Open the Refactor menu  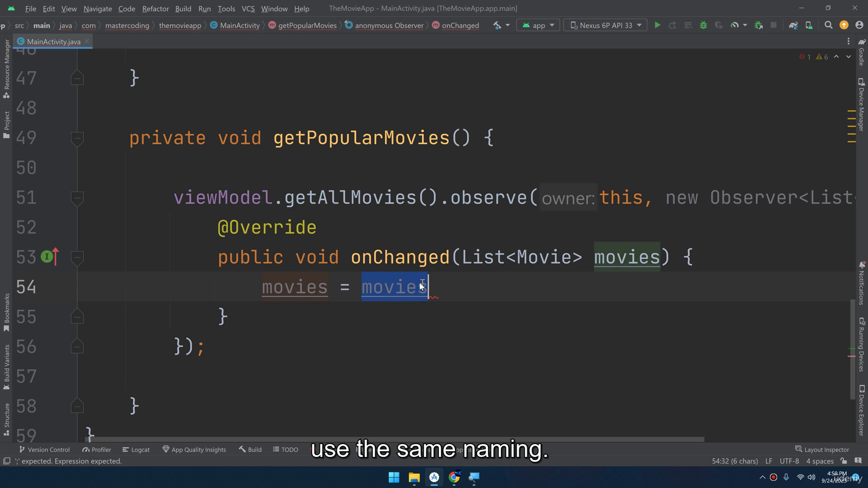pos(155,9)
